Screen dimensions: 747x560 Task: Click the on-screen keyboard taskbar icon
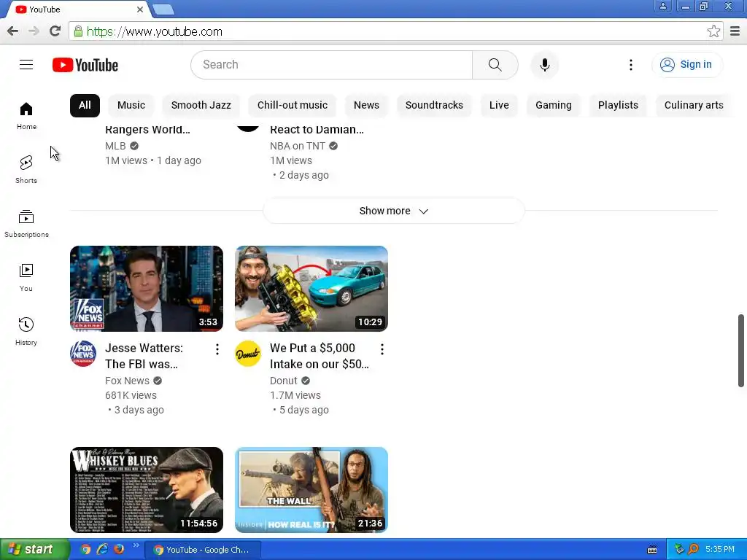[652, 550]
